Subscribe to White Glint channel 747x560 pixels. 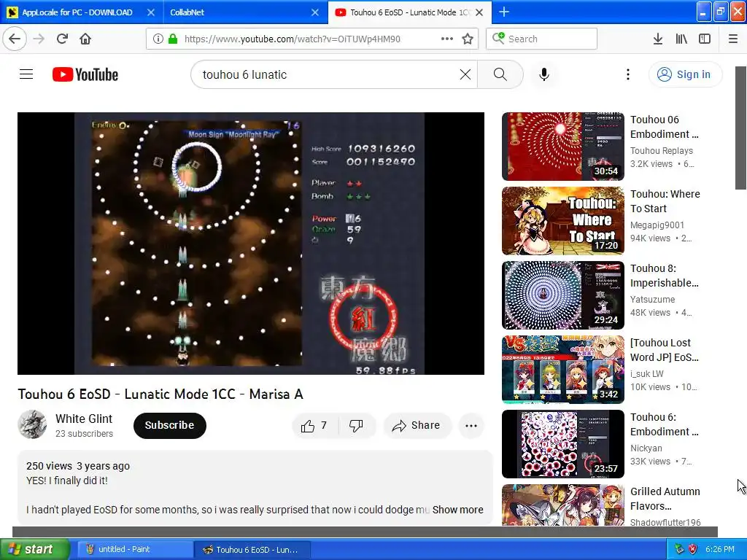[x=169, y=425]
